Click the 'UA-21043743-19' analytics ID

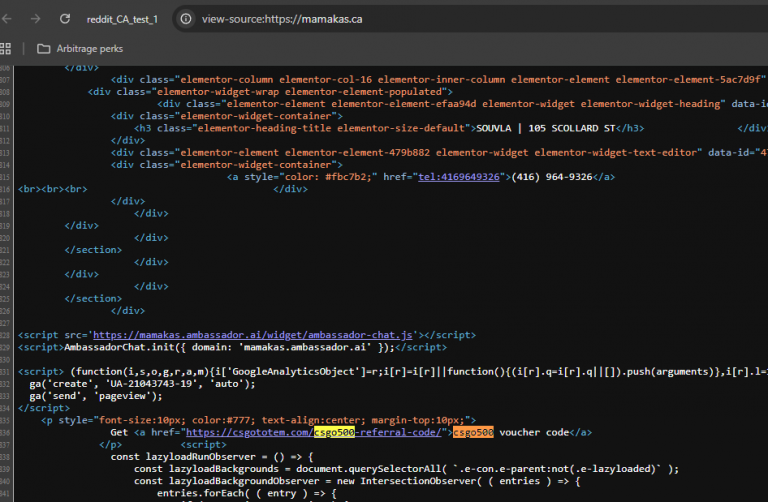pos(149,383)
